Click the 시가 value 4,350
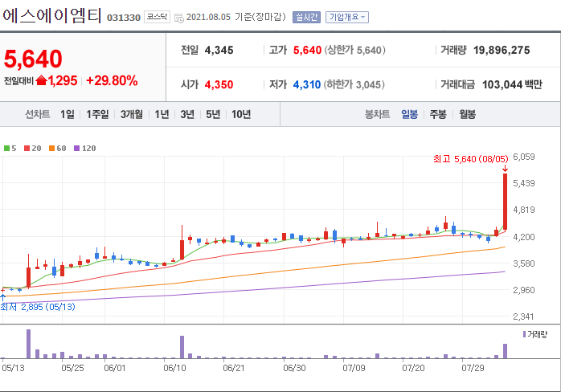 point(219,85)
